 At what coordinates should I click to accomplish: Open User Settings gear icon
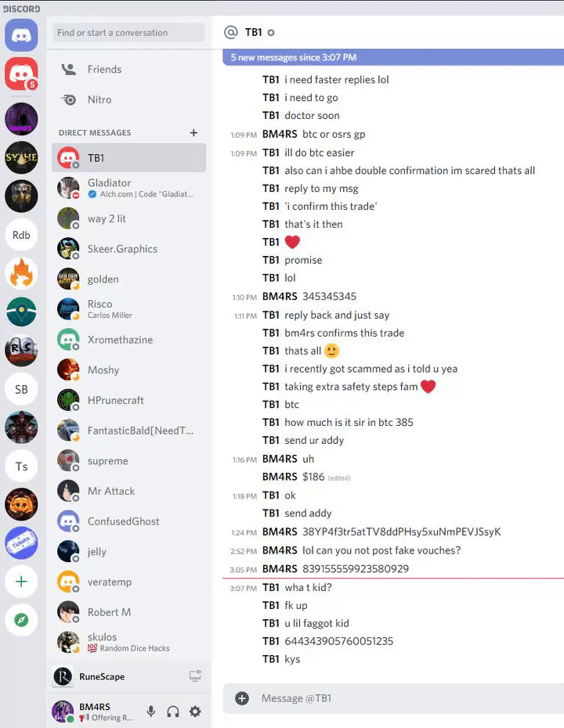coord(195,711)
